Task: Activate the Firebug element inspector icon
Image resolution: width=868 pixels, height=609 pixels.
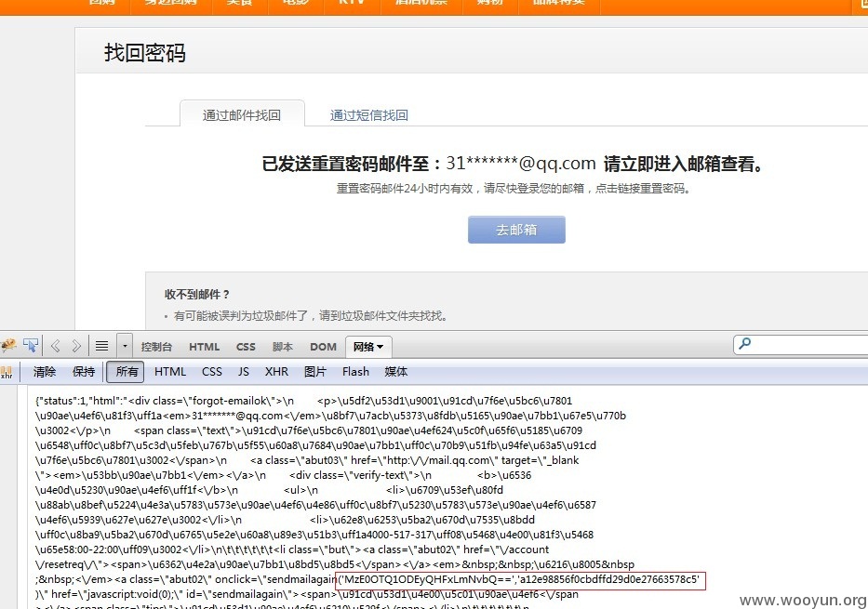Action: 31,346
